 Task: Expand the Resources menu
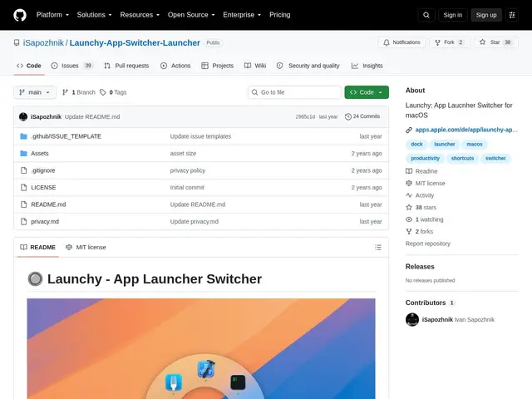[x=140, y=15]
